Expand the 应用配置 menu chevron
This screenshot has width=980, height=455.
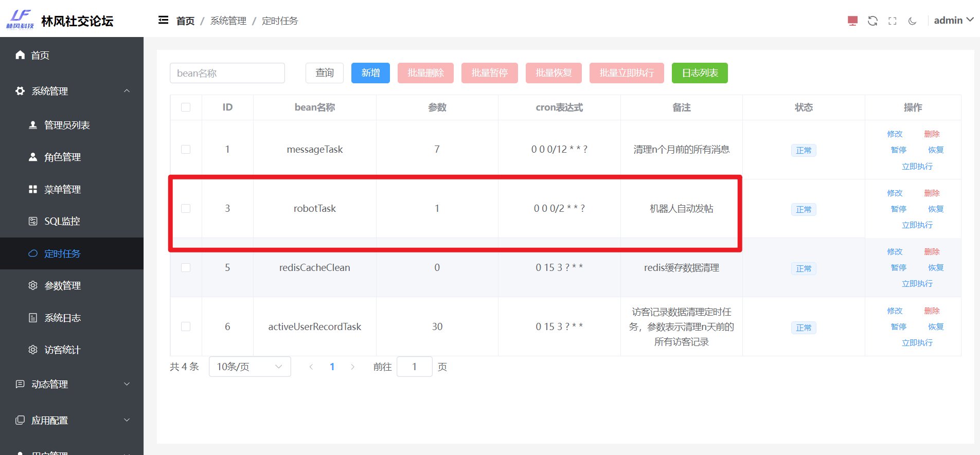(127, 420)
